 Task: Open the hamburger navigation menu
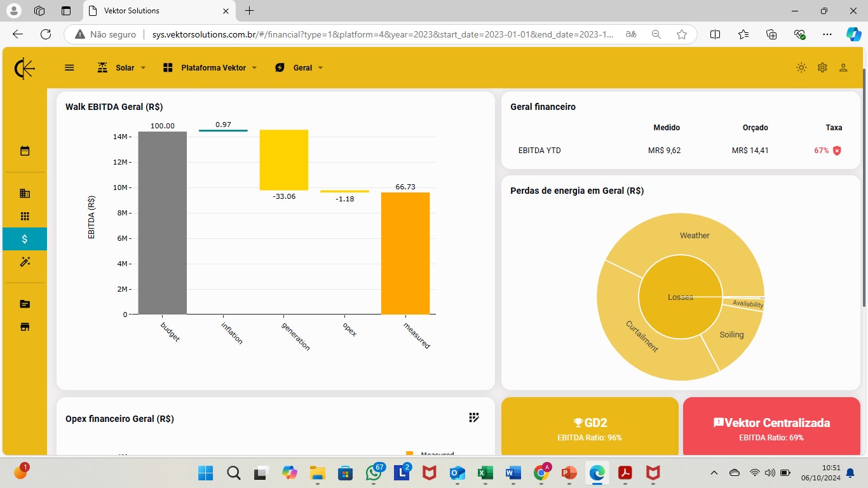(x=70, y=67)
